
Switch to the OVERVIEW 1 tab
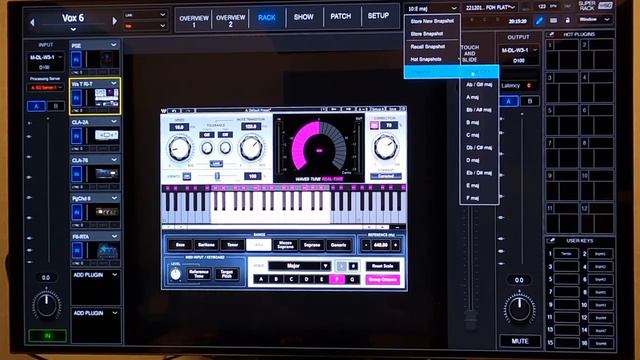pos(194,21)
